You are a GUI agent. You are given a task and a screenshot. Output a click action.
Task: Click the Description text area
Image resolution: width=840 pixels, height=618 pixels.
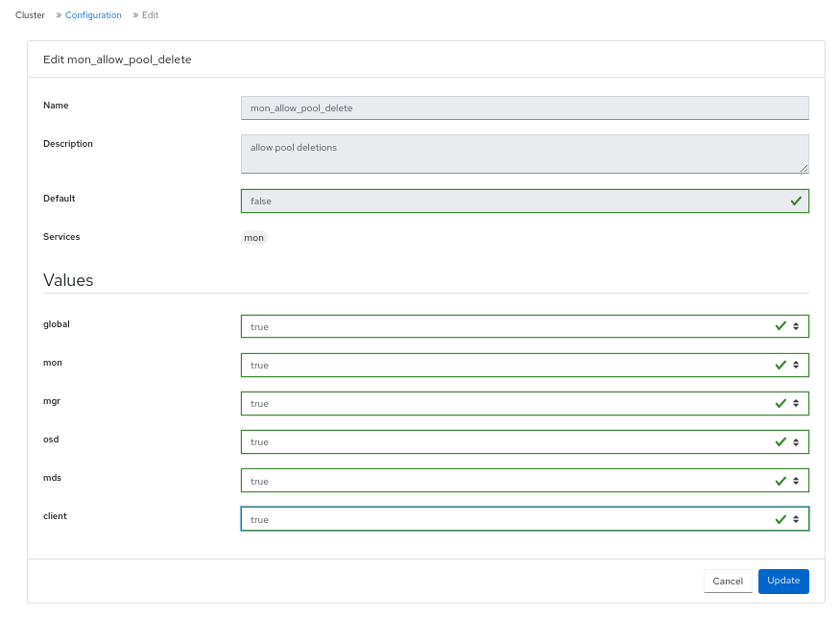(x=524, y=154)
